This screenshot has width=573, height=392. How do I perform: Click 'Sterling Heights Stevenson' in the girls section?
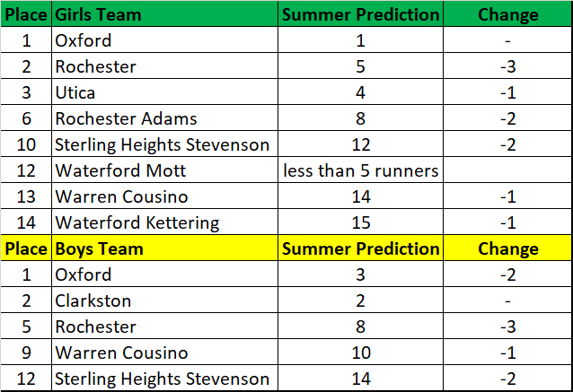pyautogui.click(x=162, y=144)
